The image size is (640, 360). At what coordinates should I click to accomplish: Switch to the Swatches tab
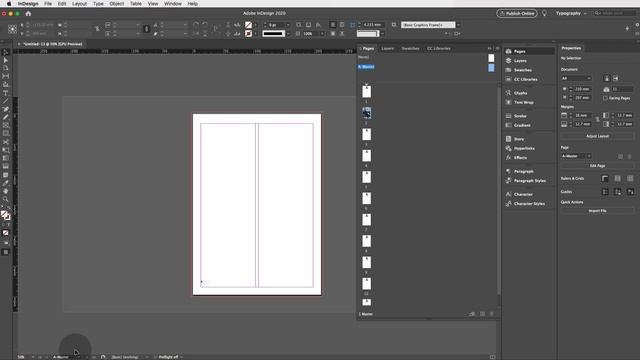click(x=410, y=49)
